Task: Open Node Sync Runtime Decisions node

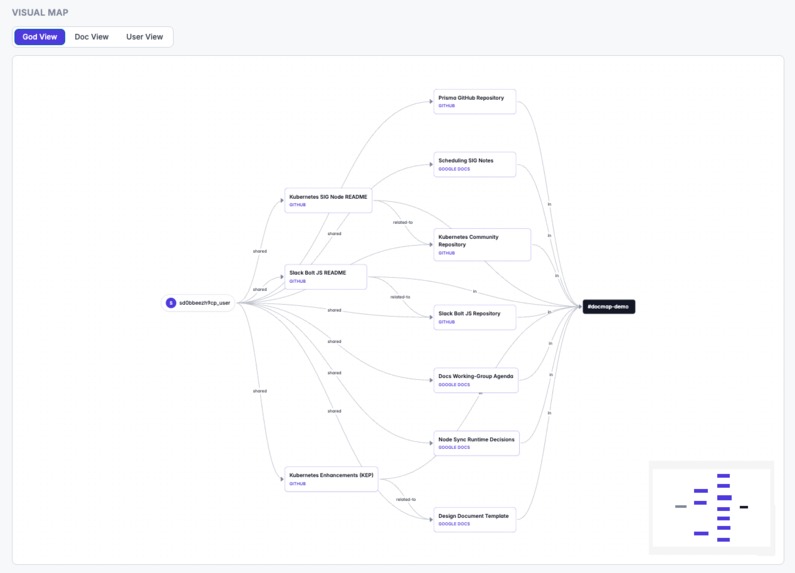Action: tap(476, 443)
